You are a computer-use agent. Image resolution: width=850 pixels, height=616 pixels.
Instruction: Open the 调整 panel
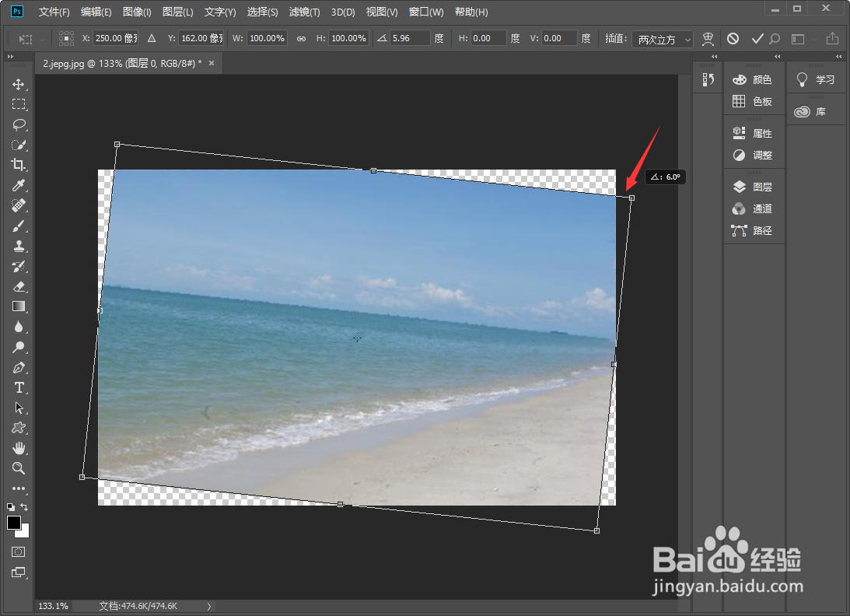tap(753, 155)
